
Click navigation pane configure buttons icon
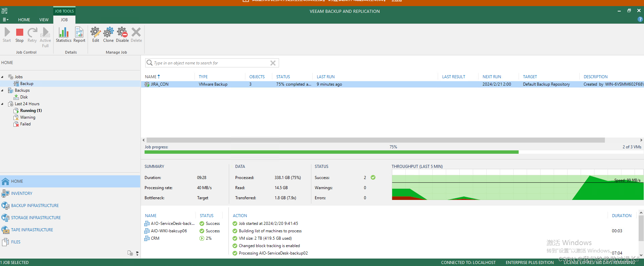coord(130,253)
